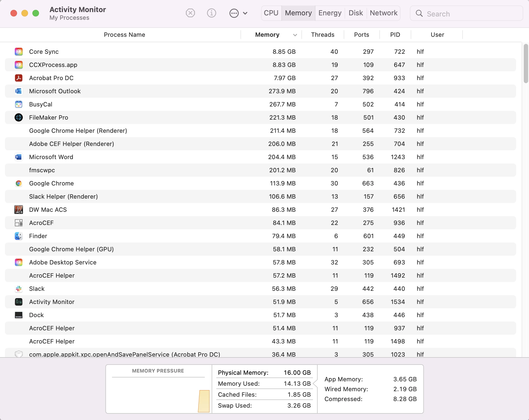
Task: Sort by the Threads column header
Action: coord(323,35)
